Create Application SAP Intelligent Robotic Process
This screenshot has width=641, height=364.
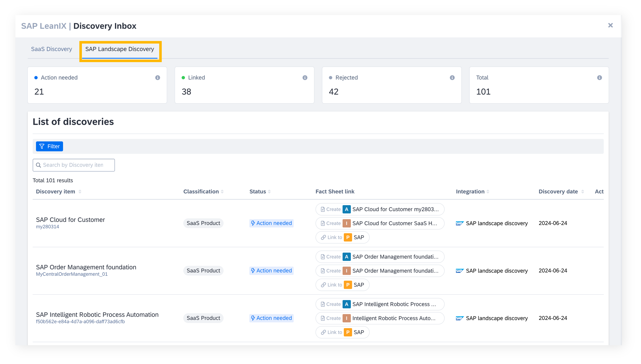[380, 304]
